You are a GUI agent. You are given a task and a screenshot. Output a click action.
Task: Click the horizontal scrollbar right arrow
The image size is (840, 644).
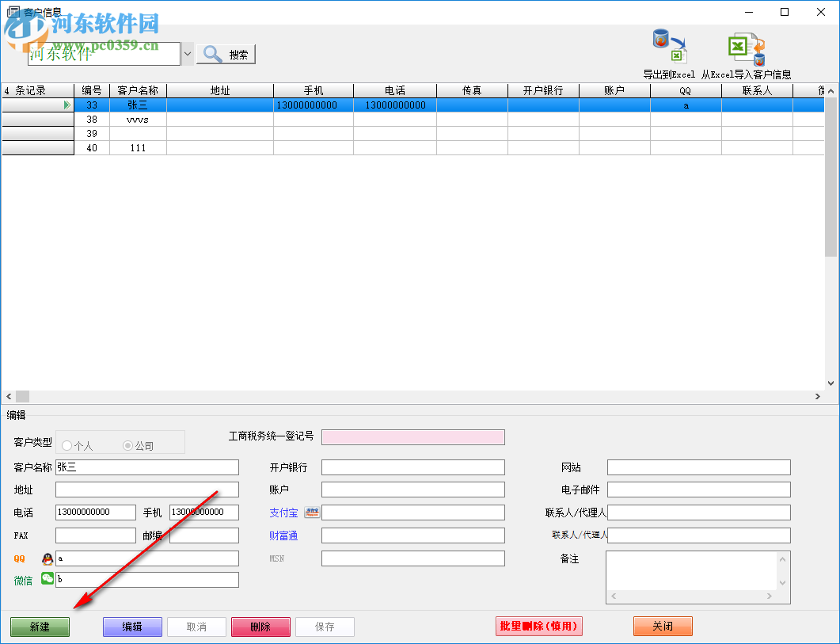(818, 396)
